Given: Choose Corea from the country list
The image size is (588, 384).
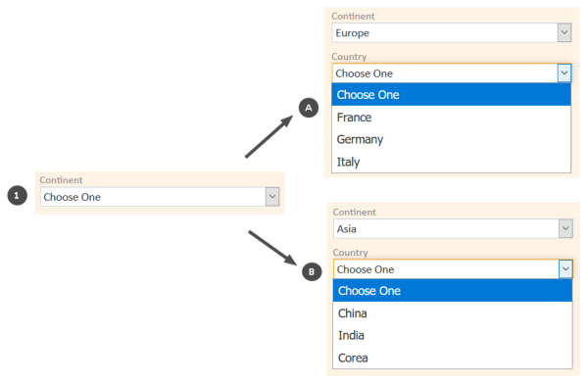Looking at the screenshot, I should 453,358.
